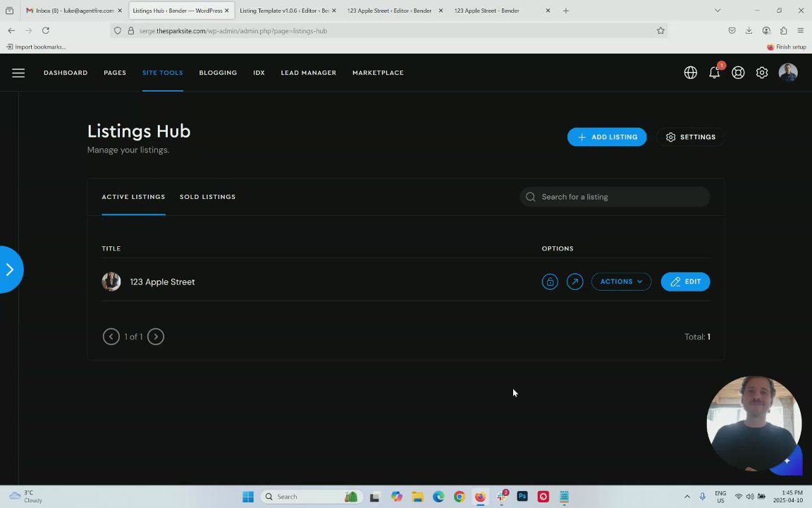The width and height of the screenshot is (812, 508).
Task: Open Listings Hub SETTINGS
Action: (690, 137)
